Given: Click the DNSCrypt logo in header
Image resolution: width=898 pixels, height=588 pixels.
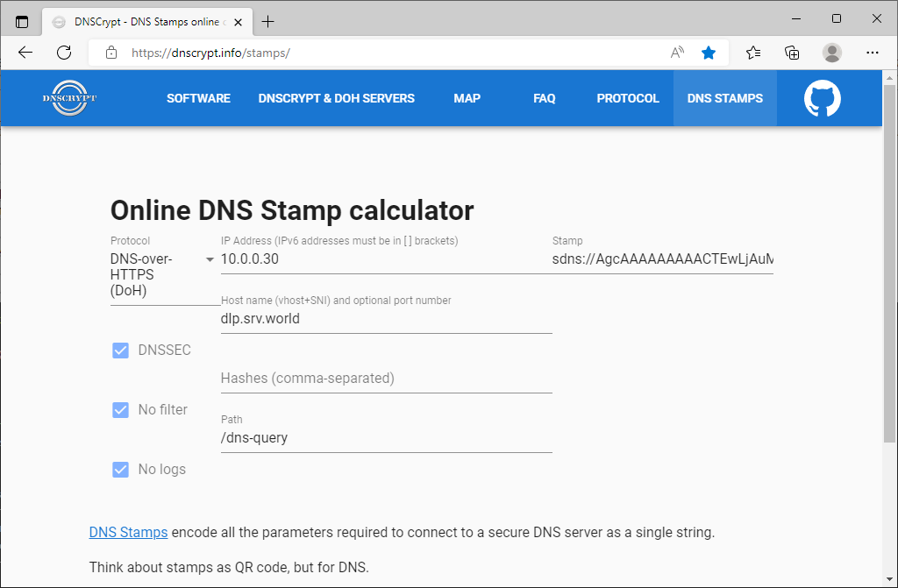Looking at the screenshot, I should point(69,98).
